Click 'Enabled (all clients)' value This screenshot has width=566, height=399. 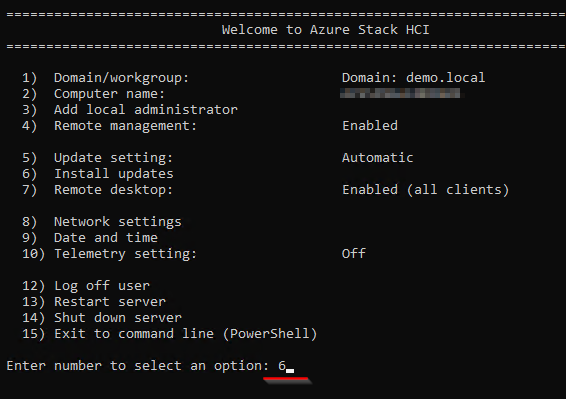(x=425, y=190)
